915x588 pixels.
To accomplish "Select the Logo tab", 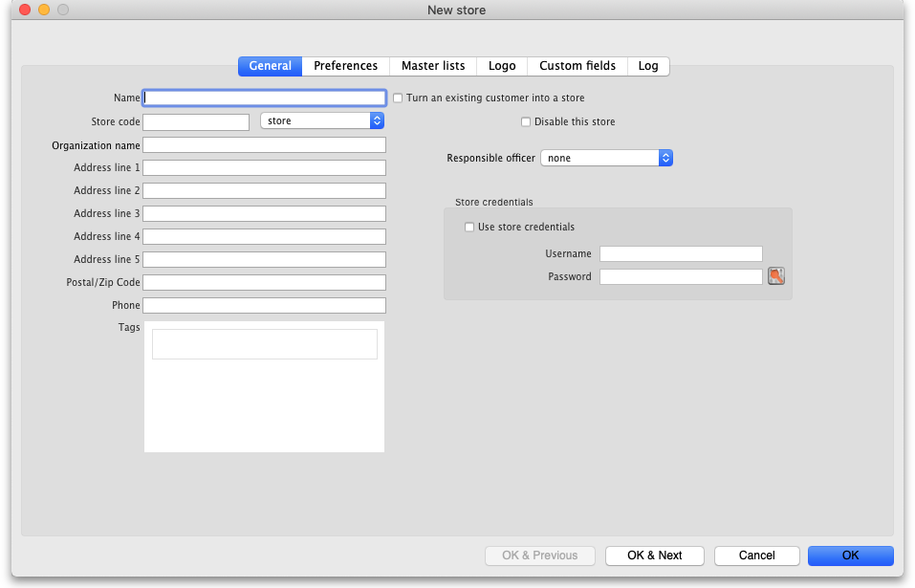I will coord(502,66).
